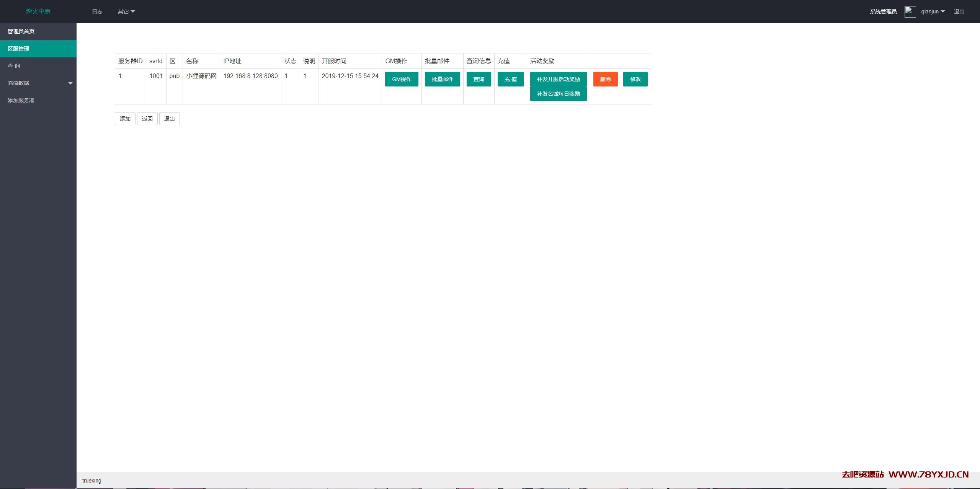Expand the 充值数据 sidebar submenu
The width and height of the screenshot is (980, 489).
pos(38,83)
